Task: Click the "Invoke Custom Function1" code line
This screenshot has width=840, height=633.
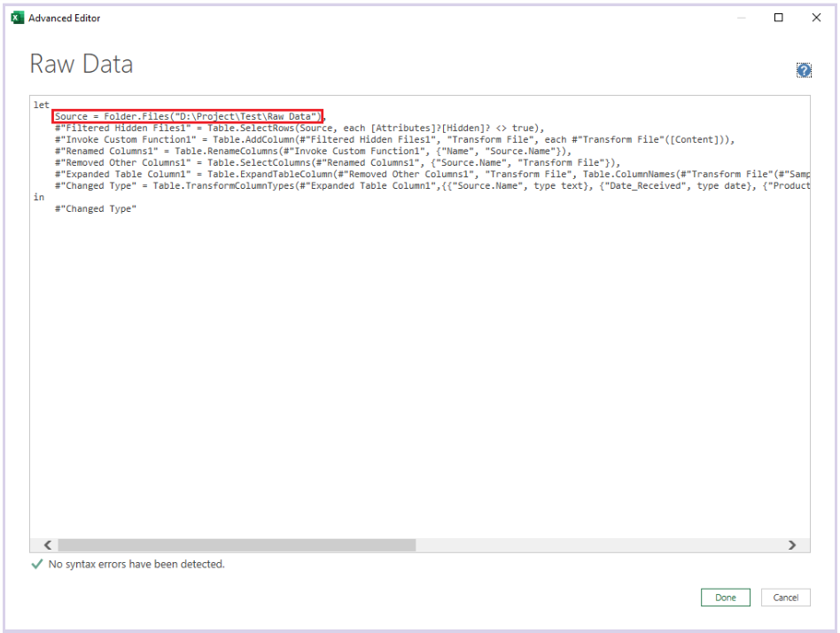Action: point(395,140)
